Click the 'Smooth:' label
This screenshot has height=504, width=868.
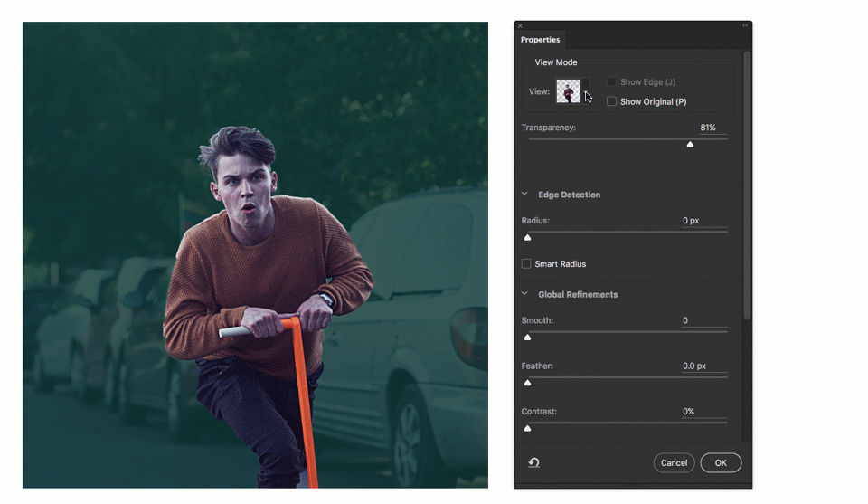click(537, 320)
